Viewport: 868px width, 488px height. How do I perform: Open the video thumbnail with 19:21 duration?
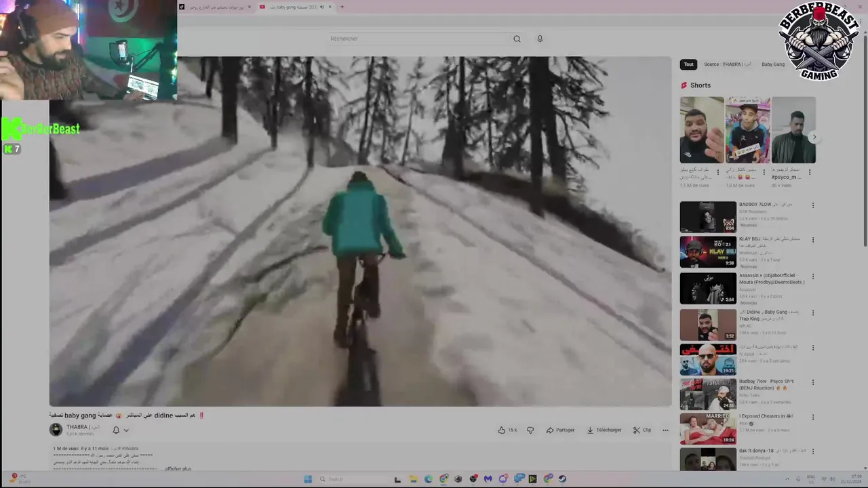coord(708,359)
